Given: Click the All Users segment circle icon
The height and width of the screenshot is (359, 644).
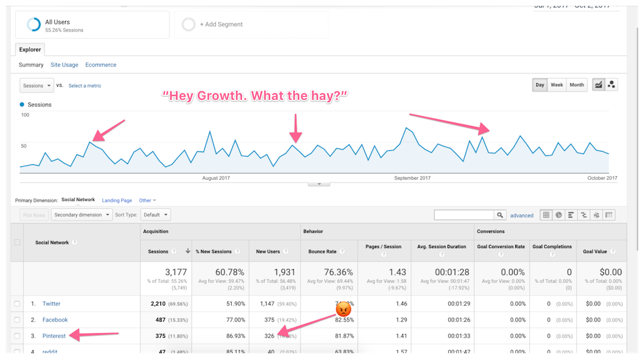Looking at the screenshot, I should [x=33, y=24].
